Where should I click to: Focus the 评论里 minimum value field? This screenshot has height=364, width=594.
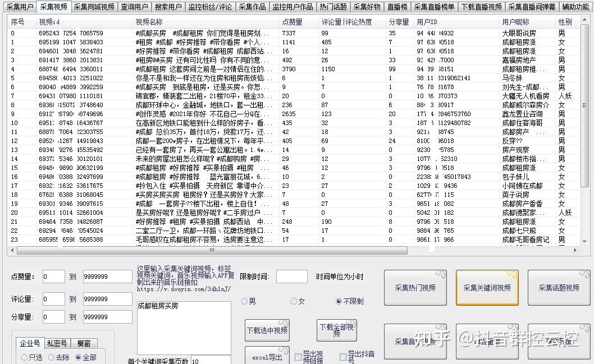click(53, 299)
